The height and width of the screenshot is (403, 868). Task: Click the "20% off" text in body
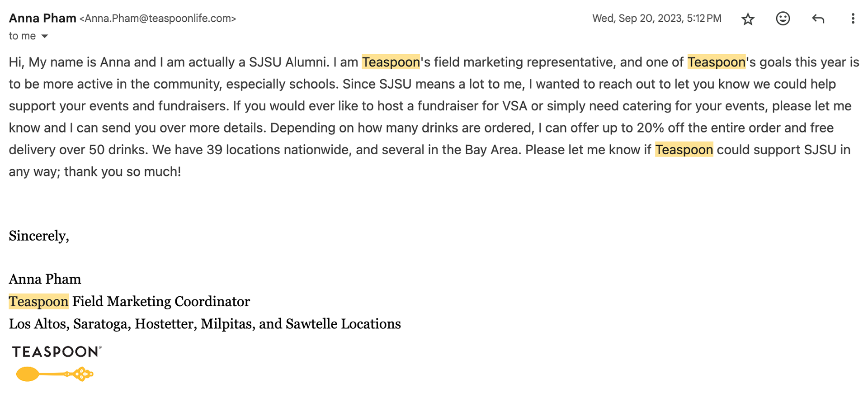[x=660, y=128]
